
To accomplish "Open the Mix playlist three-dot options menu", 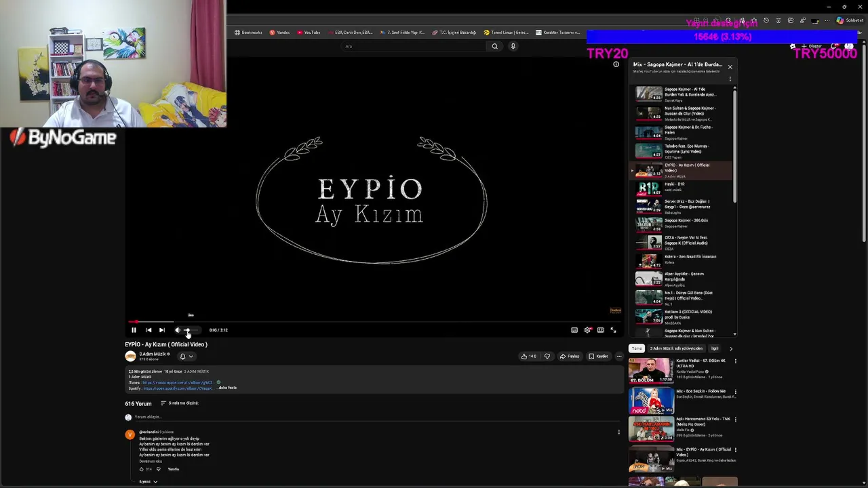I will pyautogui.click(x=730, y=79).
